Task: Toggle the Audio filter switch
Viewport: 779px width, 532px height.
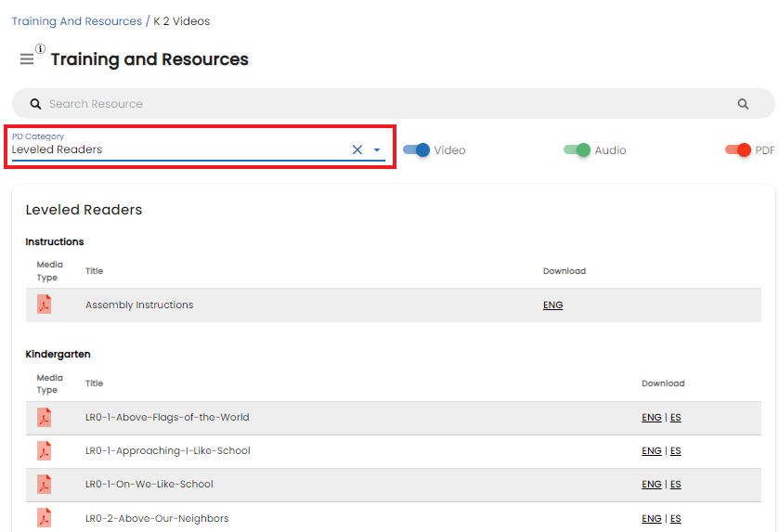Action: coord(577,150)
